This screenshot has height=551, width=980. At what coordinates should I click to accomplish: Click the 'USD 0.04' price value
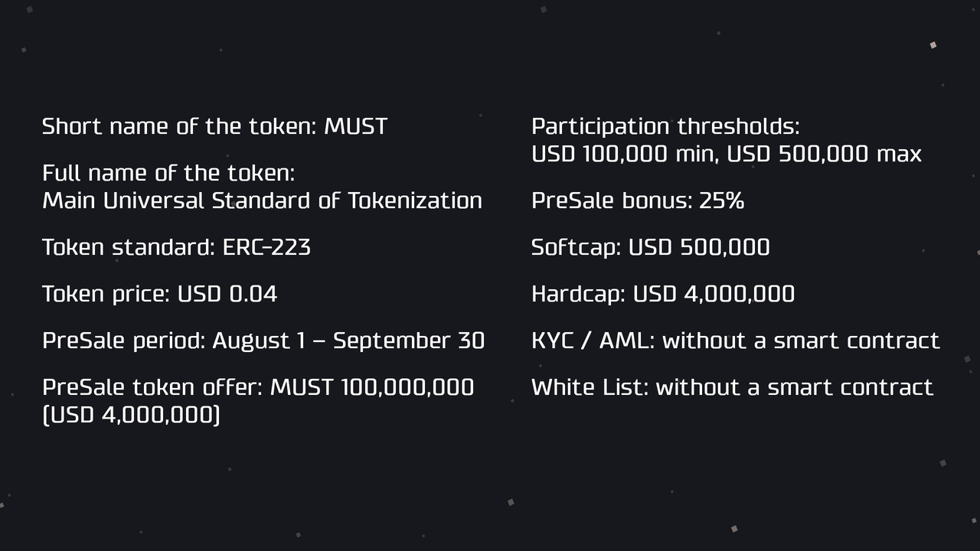tap(227, 294)
